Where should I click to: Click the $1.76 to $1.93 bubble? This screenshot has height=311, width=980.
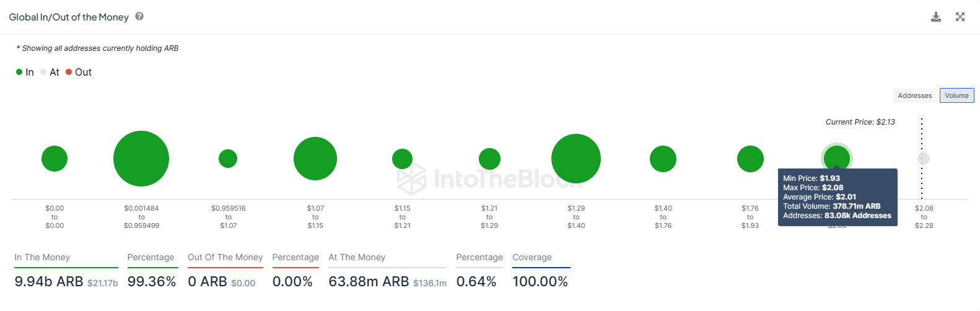(750, 159)
